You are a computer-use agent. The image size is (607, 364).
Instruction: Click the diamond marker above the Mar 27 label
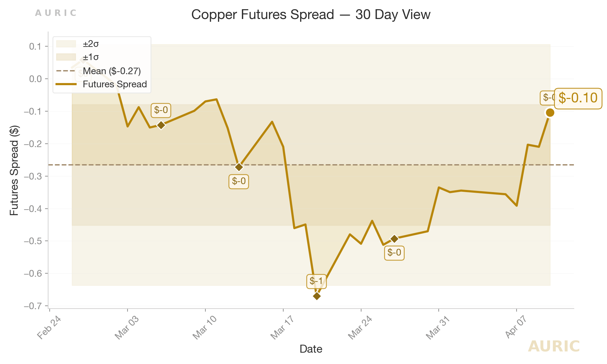click(395, 239)
